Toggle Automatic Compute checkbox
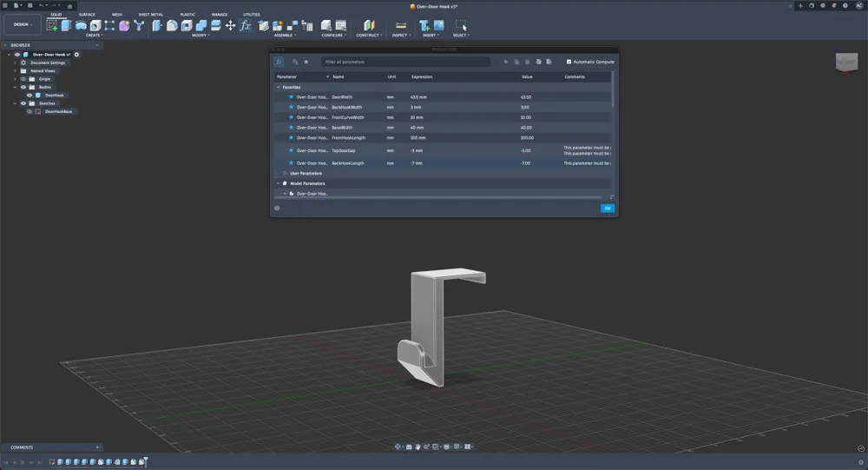The width and height of the screenshot is (868, 470). point(569,62)
